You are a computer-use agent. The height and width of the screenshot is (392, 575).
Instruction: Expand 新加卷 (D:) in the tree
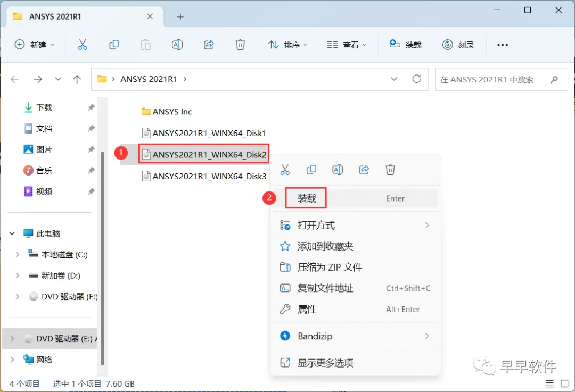point(17,276)
